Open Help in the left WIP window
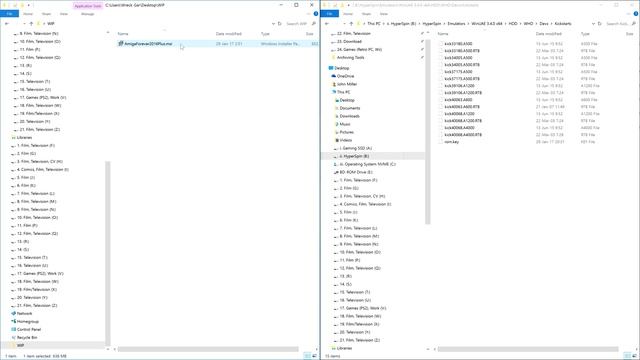 tap(316, 14)
